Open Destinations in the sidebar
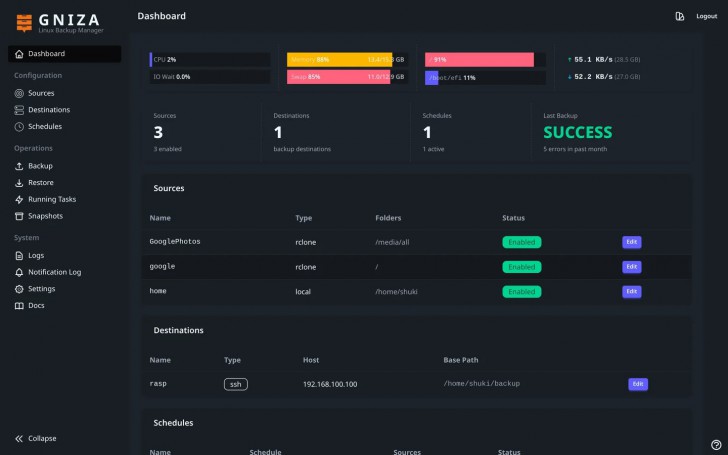 tap(65, 110)
